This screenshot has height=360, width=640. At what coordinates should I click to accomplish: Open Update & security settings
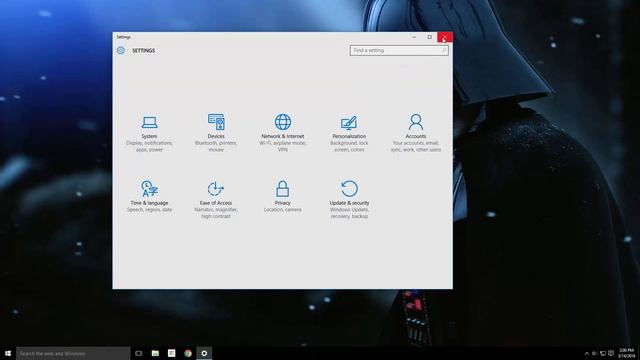pyautogui.click(x=349, y=199)
